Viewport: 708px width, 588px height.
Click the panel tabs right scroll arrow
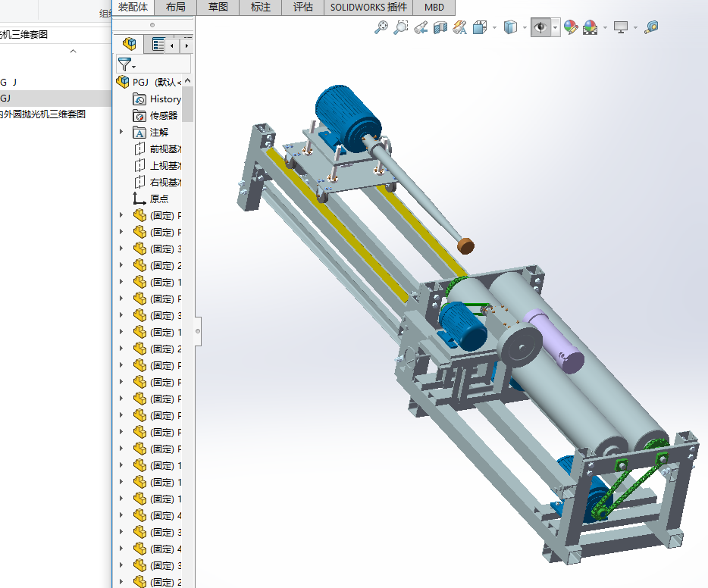click(x=186, y=45)
